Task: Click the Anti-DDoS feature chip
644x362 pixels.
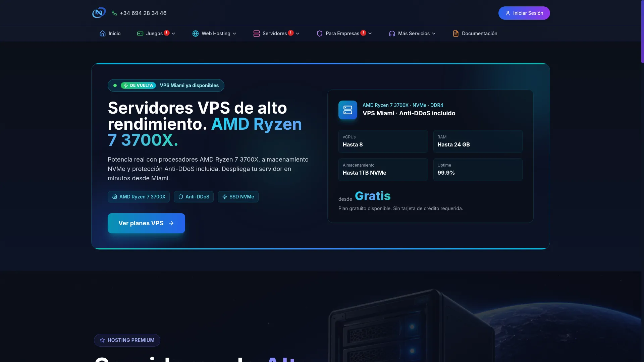Action: click(x=194, y=197)
